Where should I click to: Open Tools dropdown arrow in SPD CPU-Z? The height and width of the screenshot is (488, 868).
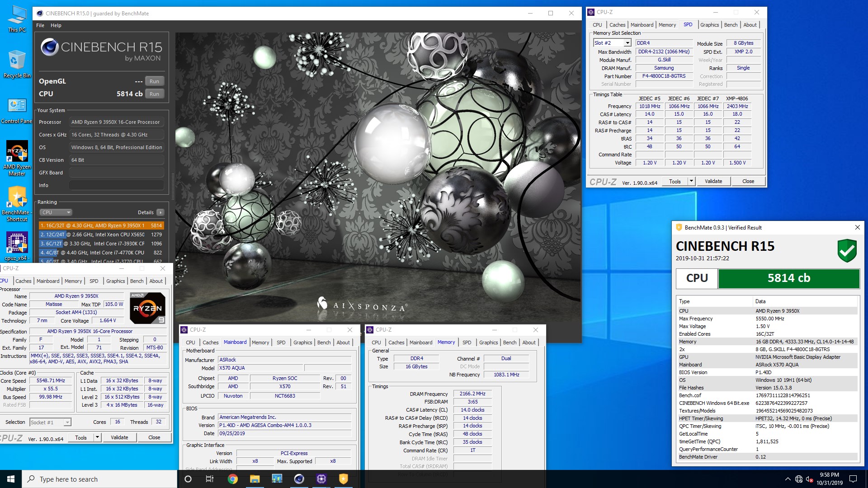pyautogui.click(x=691, y=181)
